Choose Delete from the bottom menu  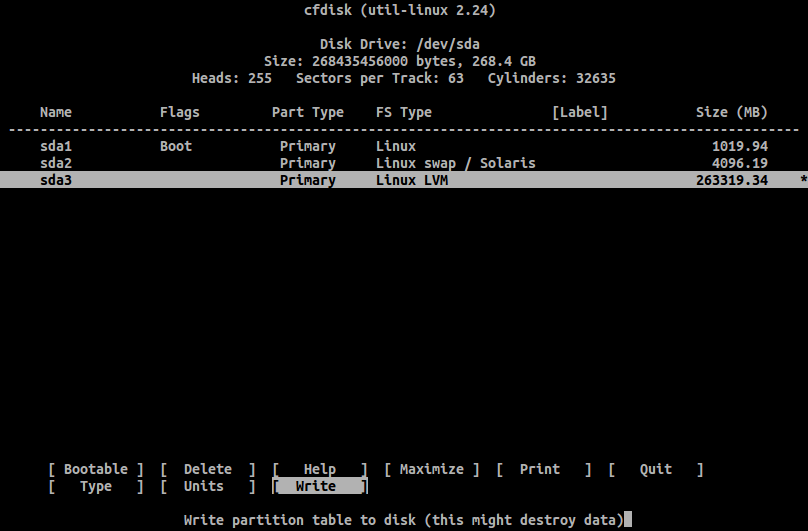pyautogui.click(x=208, y=469)
